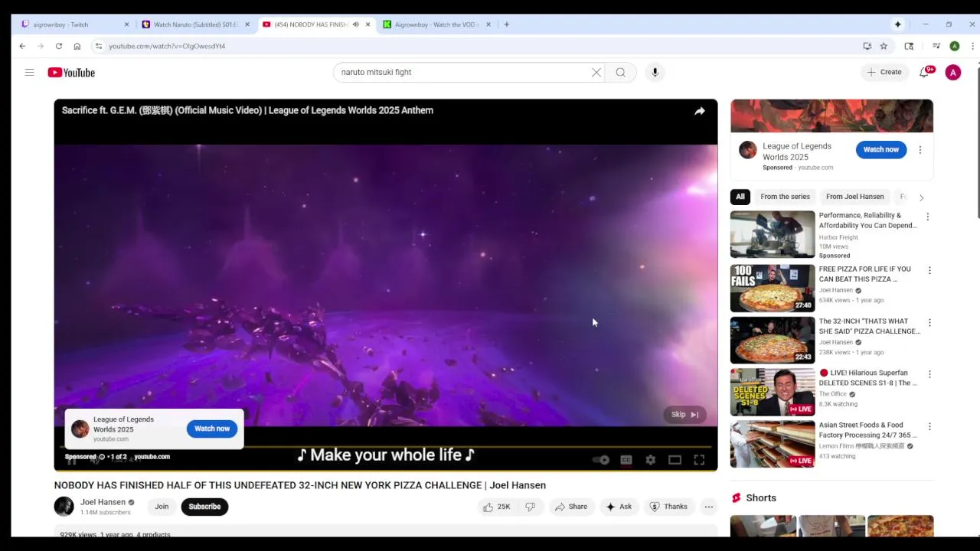Clear the search box with the X

tap(596, 73)
